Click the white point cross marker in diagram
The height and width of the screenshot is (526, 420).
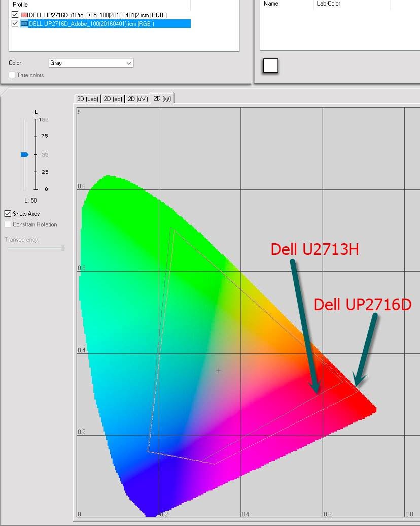[x=219, y=370]
